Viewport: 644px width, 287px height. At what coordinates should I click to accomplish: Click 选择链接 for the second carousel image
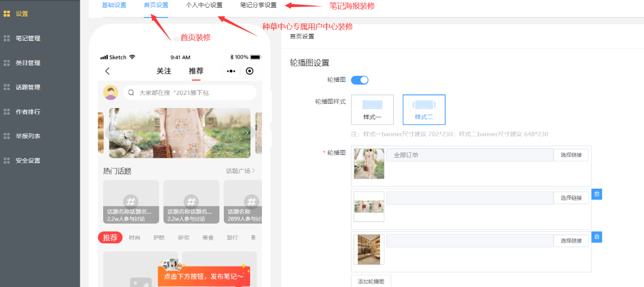[x=571, y=198]
